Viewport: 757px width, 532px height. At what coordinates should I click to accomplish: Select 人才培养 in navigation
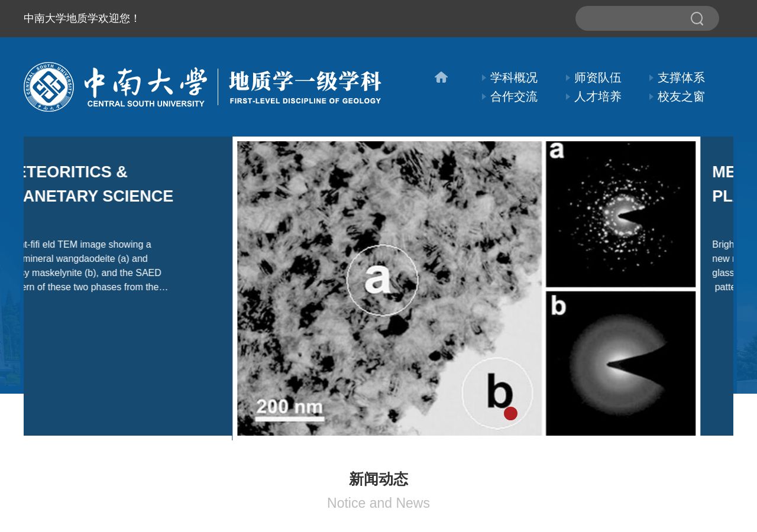tap(598, 96)
